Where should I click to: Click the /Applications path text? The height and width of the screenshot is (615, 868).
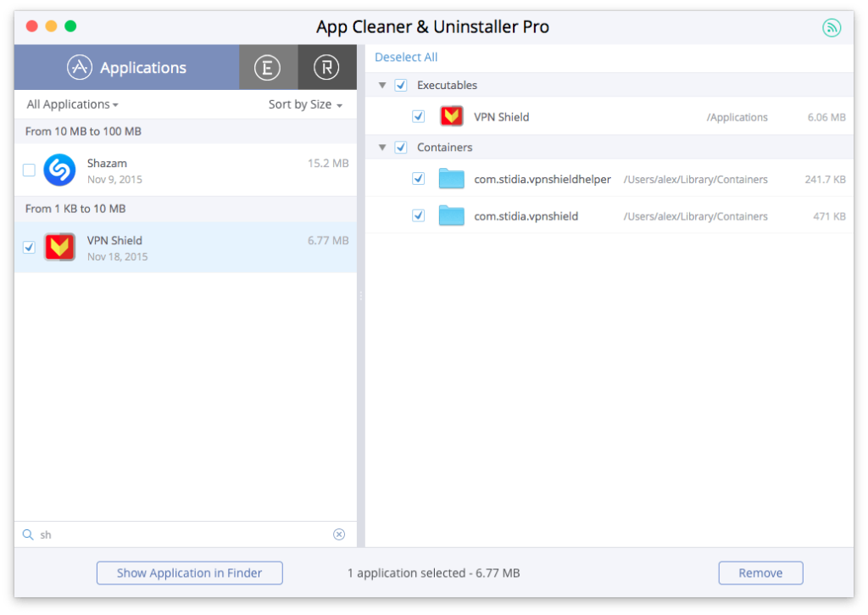tap(737, 117)
